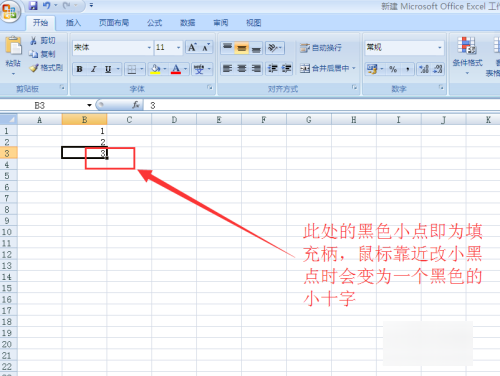
Task: Apply comma style
Action: [407, 69]
